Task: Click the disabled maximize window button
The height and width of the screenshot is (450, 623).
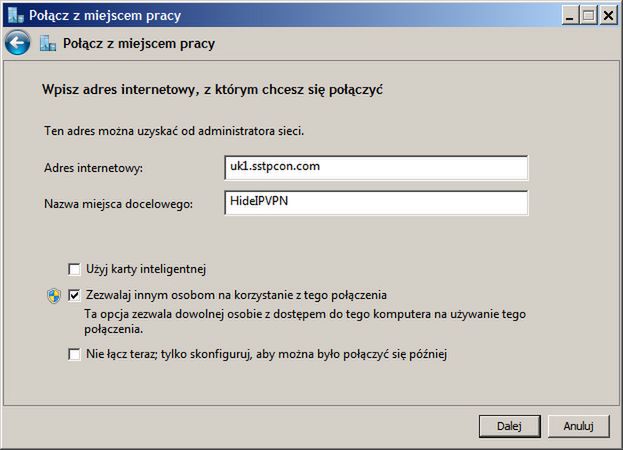Action: pos(589,15)
